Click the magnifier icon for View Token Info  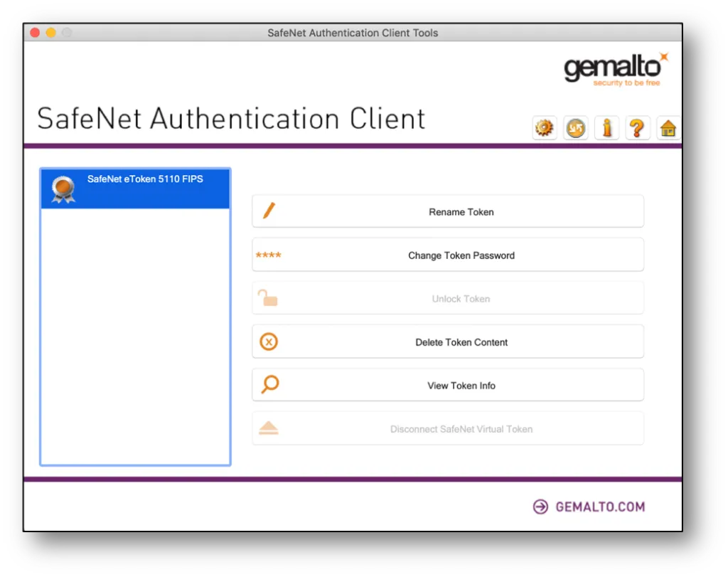click(x=269, y=385)
